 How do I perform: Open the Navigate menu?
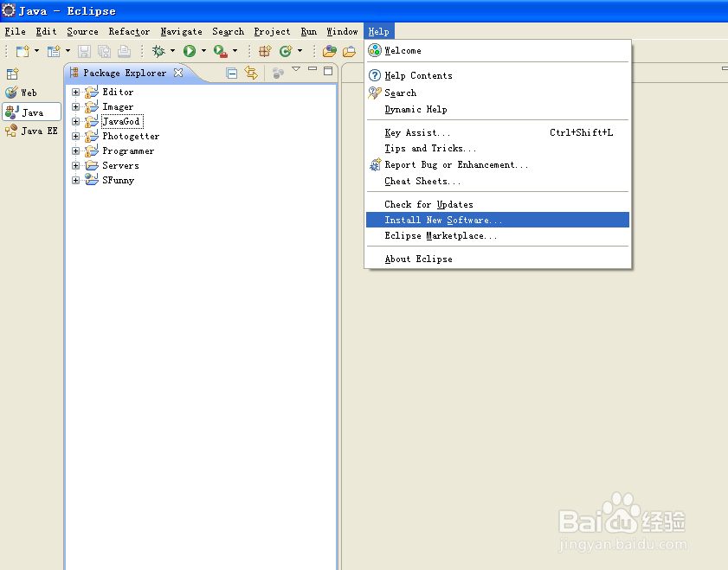[181, 31]
